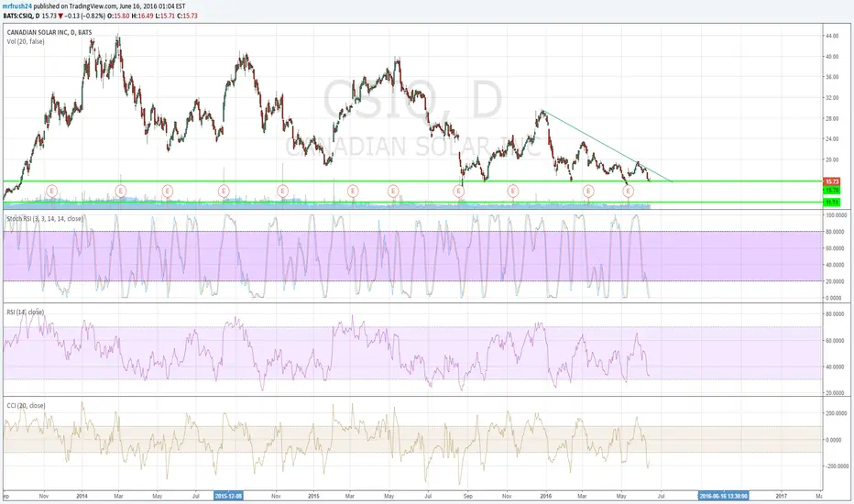Image resolution: width=854 pixels, height=504 pixels.
Task: Click the earnings E marker above the 2015-12-08 date label
Action: tap(224, 191)
